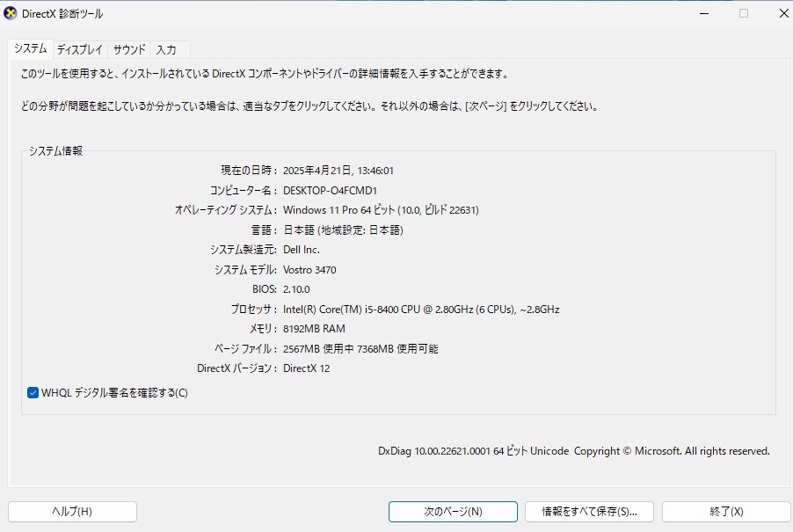The image size is (793, 532).
Task: Click the 2567MB 使用中 page file value
Action: coord(360,348)
